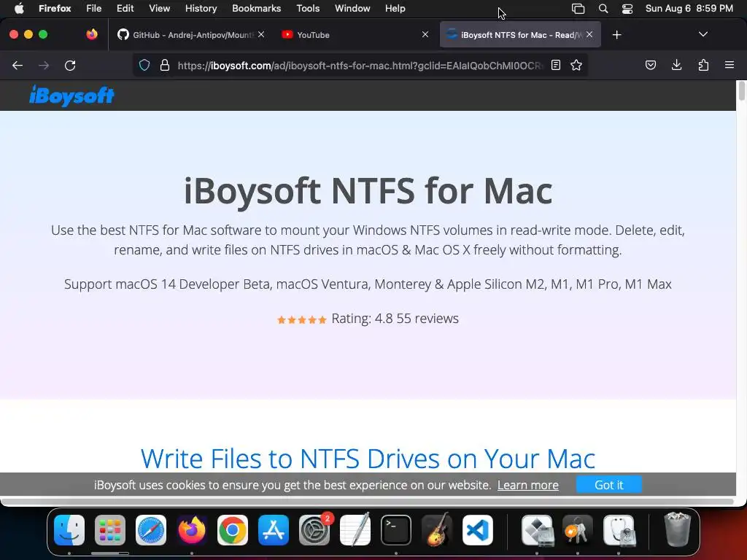Click the five-star rating icons

click(x=301, y=319)
